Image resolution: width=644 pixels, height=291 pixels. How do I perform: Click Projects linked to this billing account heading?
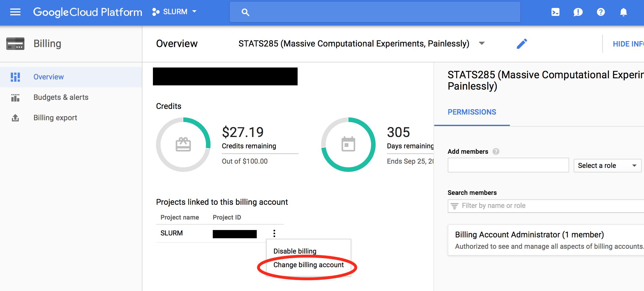click(x=222, y=202)
